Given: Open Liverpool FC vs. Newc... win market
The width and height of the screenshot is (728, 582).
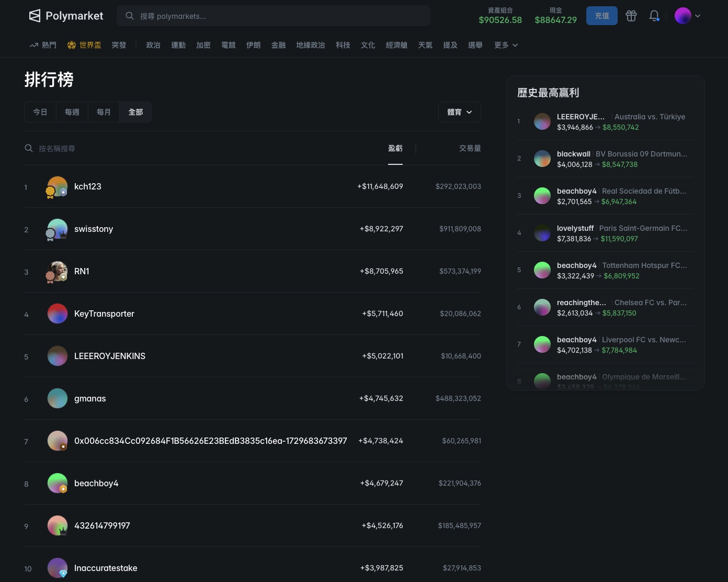Looking at the screenshot, I should [x=644, y=340].
